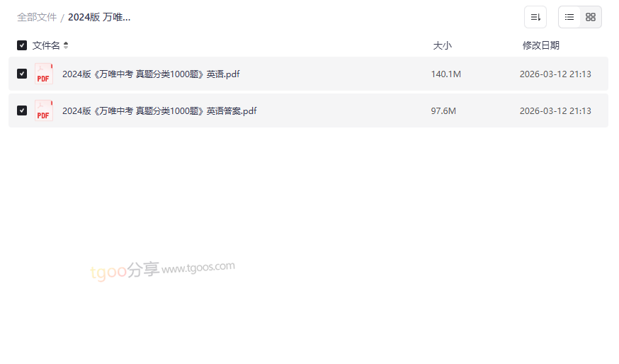Open the sort order icon button
Image resolution: width=619 pixels, height=364 pixels.
point(535,17)
